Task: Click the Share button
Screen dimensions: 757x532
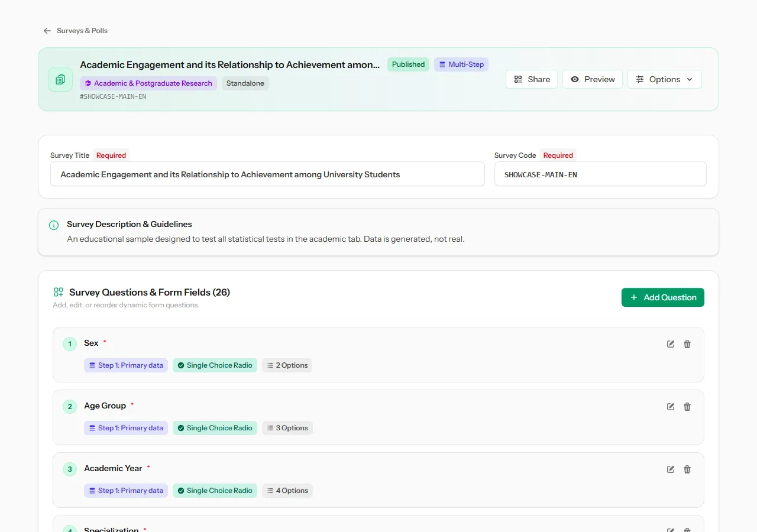Action: (532, 79)
